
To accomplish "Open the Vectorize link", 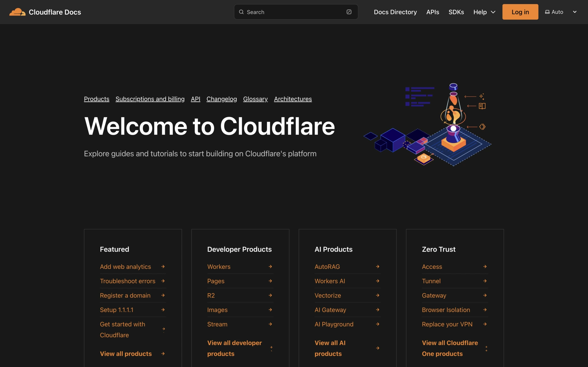I will (x=328, y=295).
